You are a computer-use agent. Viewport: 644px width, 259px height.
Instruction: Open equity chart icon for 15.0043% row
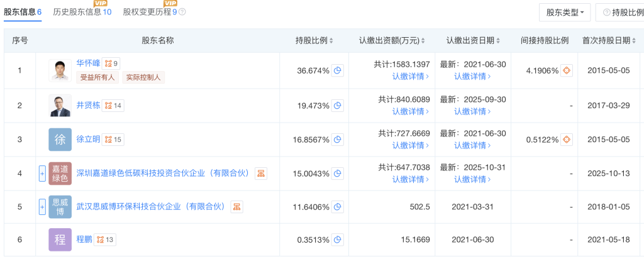pyautogui.click(x=338, y=174)
